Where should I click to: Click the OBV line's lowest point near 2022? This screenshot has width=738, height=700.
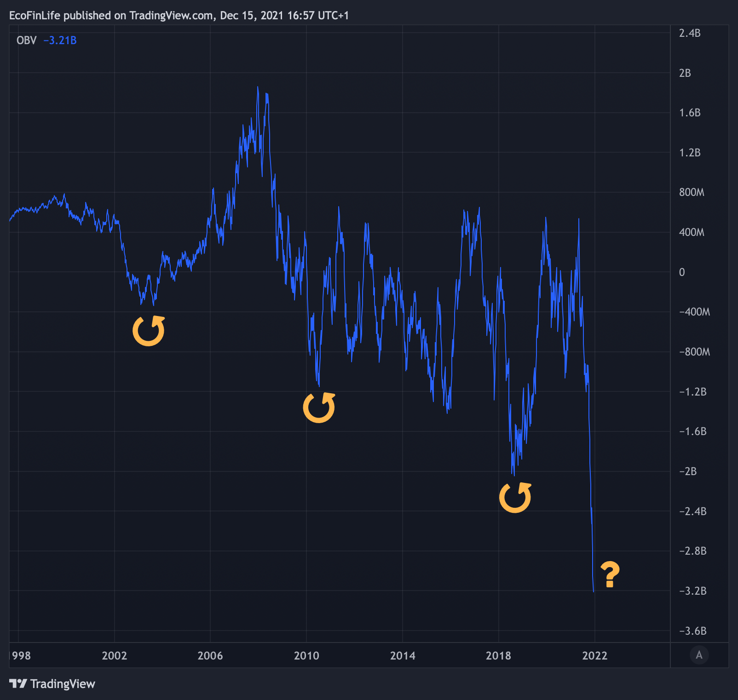click(x=594, y=591)
